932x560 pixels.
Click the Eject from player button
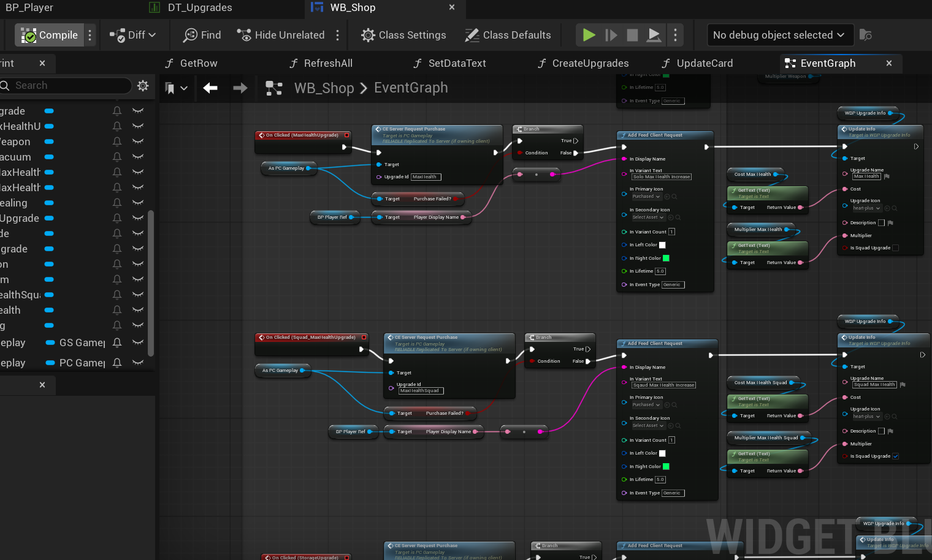coord(654,35)
